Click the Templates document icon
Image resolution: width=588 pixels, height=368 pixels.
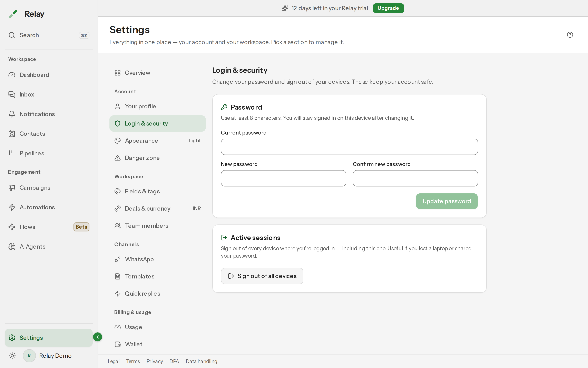point(118,276)
